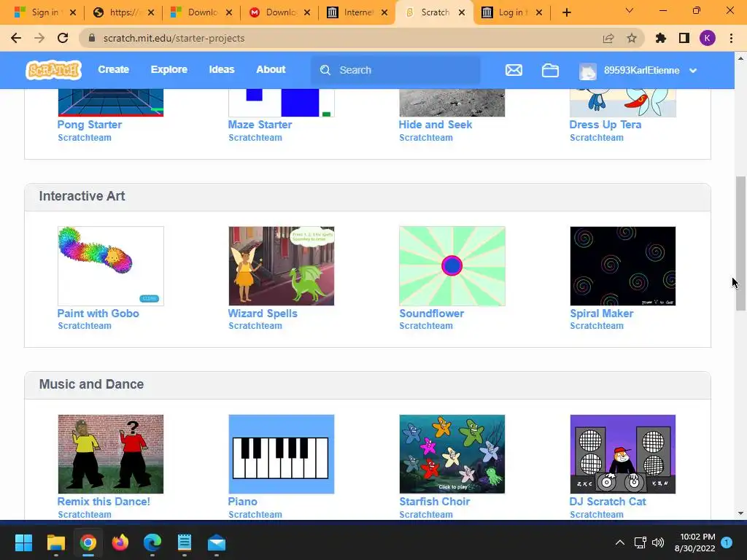Open the Messages envelope icon
Screen dimensions: 747x560
coord(514,70)
